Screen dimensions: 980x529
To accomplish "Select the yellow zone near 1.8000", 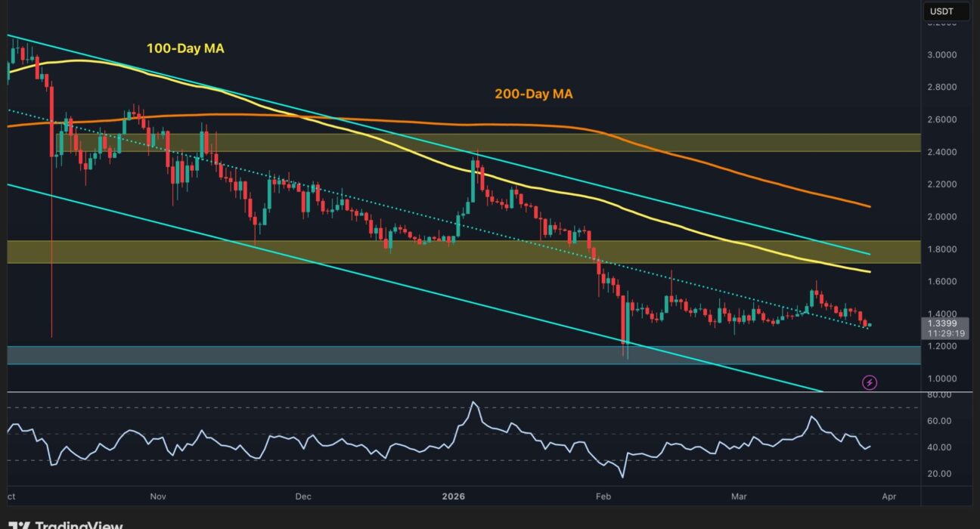I will 454,252.
